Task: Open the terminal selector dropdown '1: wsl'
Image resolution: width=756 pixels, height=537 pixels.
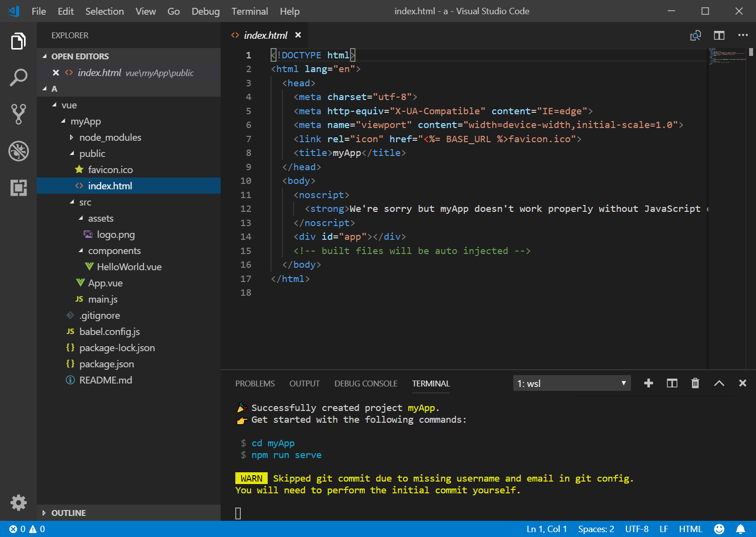Action: 571,384
